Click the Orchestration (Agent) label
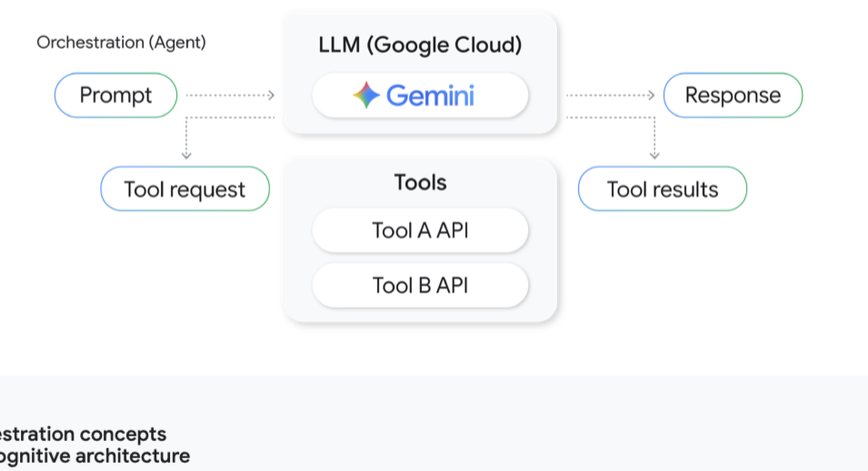The width and height of the screenshot is (868, 471). [121, 43]
